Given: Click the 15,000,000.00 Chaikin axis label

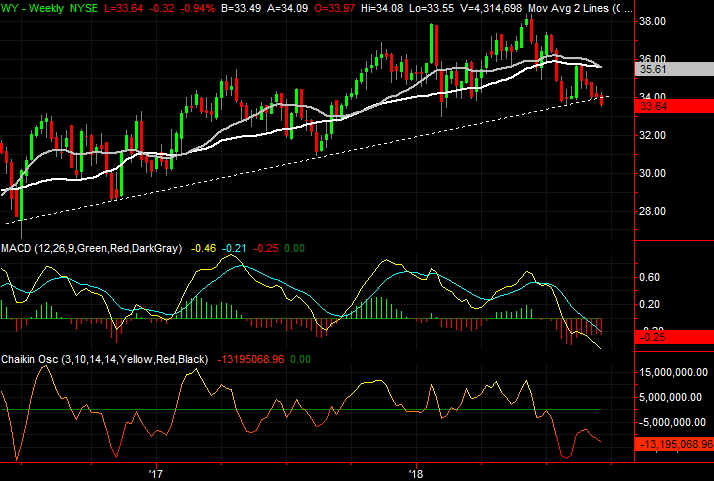Looking at the screenshot, I should click(673, 373).
